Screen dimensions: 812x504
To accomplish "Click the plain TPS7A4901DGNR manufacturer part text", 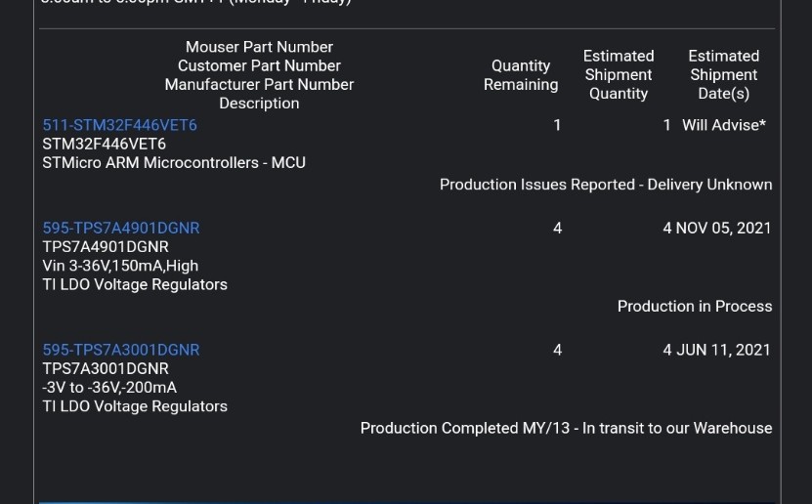I will point(106,247).
